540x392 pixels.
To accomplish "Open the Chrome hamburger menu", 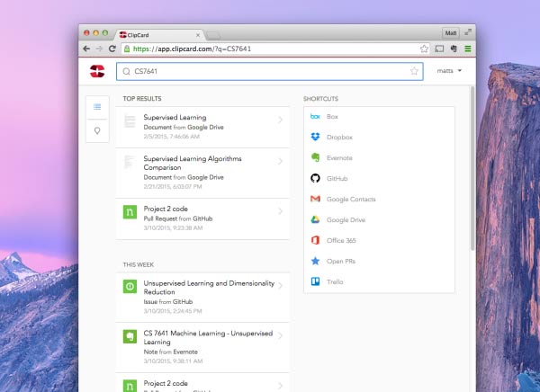I will [x=468, y=49].
